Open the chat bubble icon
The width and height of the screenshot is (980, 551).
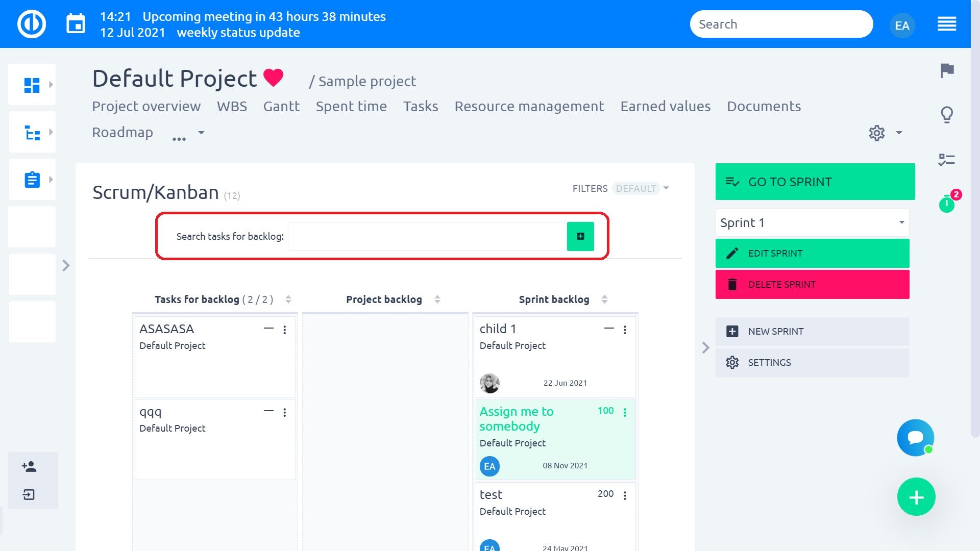point(916,438)
